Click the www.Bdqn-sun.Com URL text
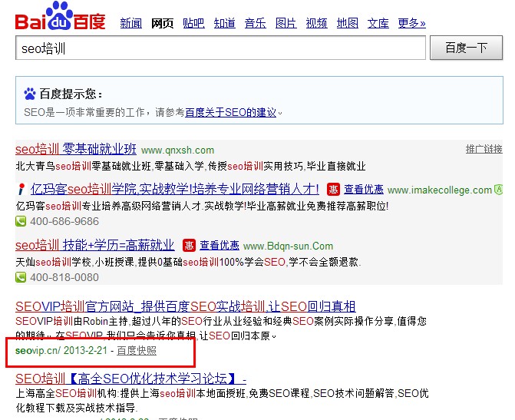Viewport: 515px width, 420px height. pyautogui.click(x=289, y=246)
